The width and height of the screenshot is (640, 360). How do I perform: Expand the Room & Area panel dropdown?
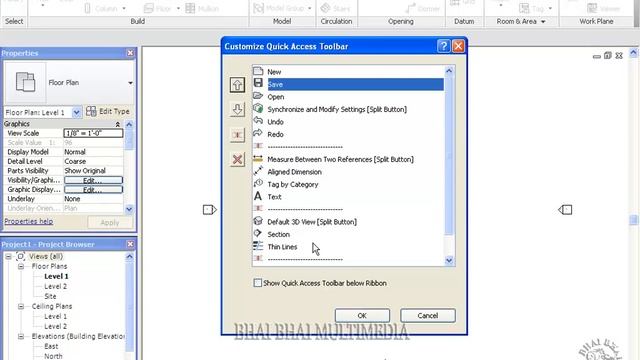(543, 22)
